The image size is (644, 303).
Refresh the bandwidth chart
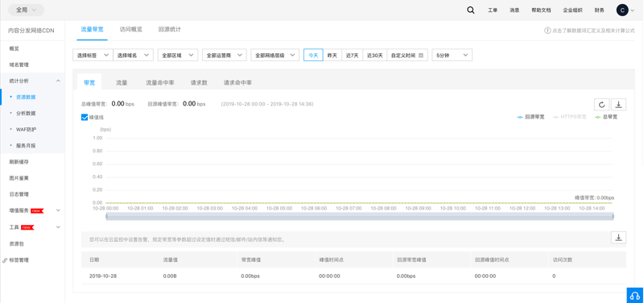click(601, 105)
